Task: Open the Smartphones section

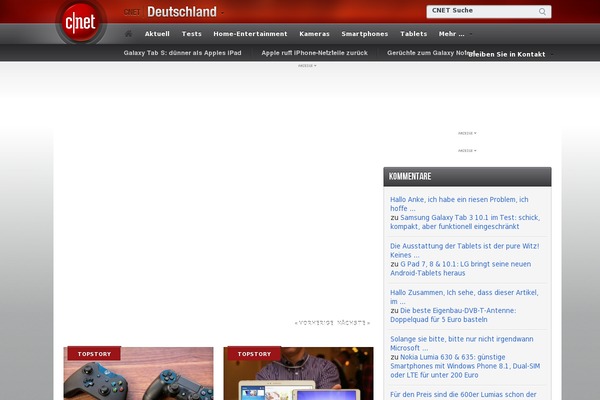Action: [365, 34]
